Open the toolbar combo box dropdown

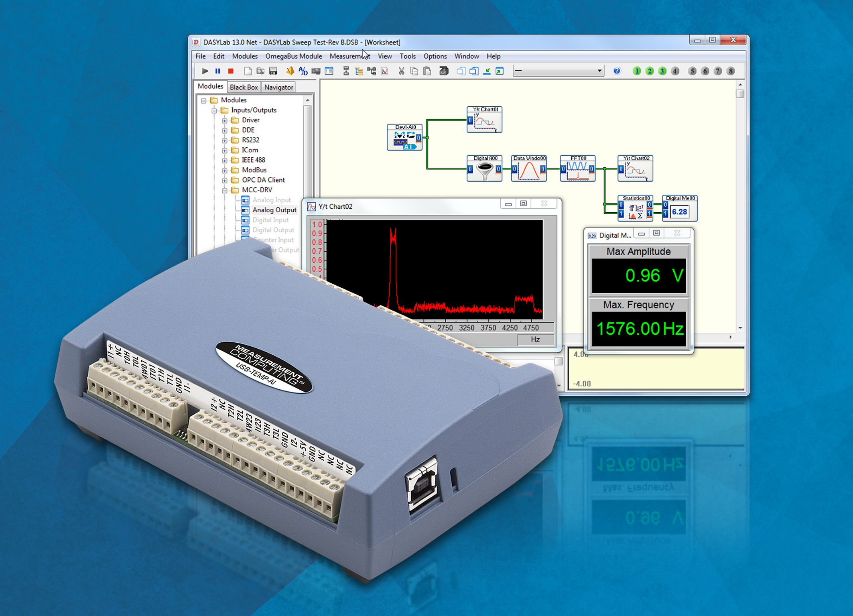[x=599, y=71]
